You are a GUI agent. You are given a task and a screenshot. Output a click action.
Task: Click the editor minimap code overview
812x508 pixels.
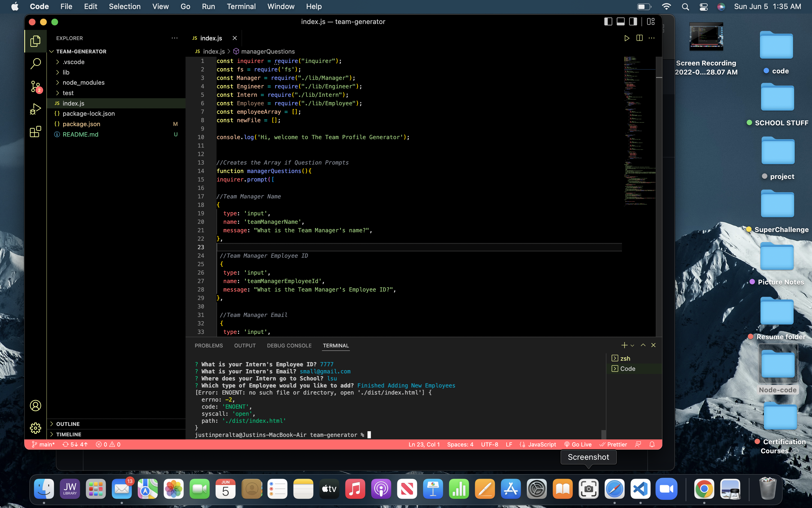[x=639, y=131]
